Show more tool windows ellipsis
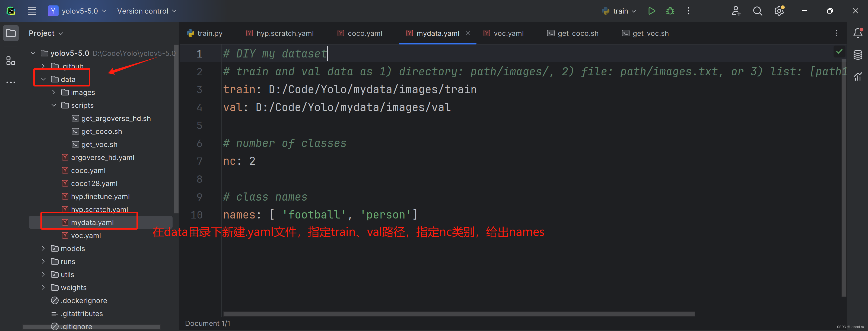This screenshot has width=868, height=331. [x=11, y=82]
